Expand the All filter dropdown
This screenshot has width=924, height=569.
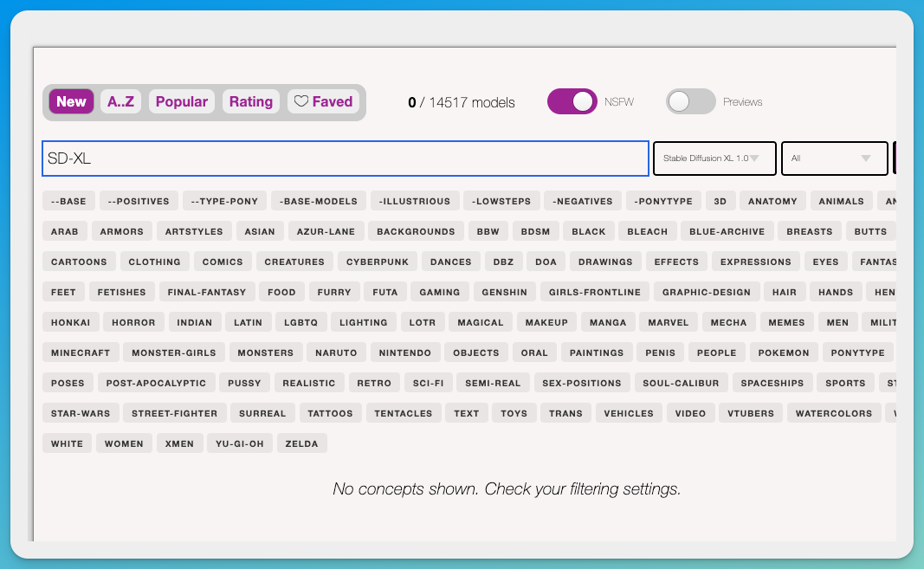(834, 158)
